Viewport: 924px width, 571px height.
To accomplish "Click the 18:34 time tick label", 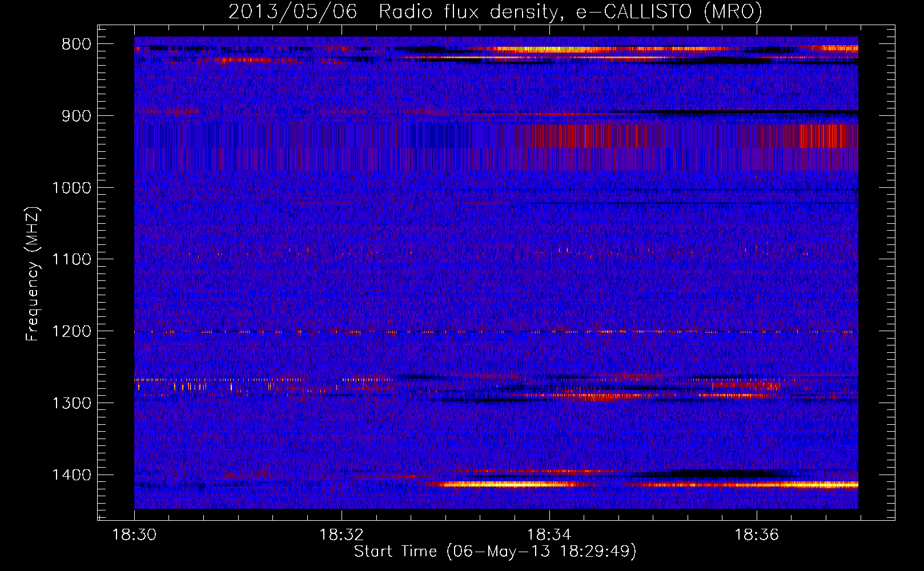I will point(549,535).
